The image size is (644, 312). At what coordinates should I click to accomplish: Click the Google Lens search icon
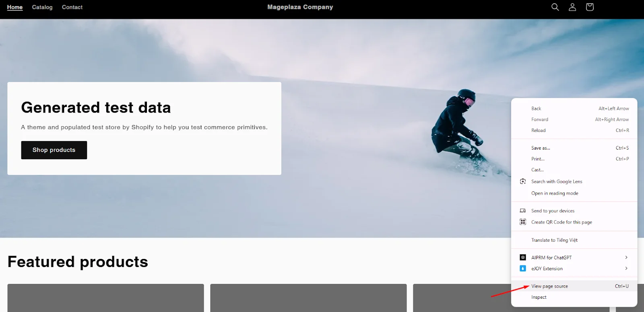[x=523, y=181]
